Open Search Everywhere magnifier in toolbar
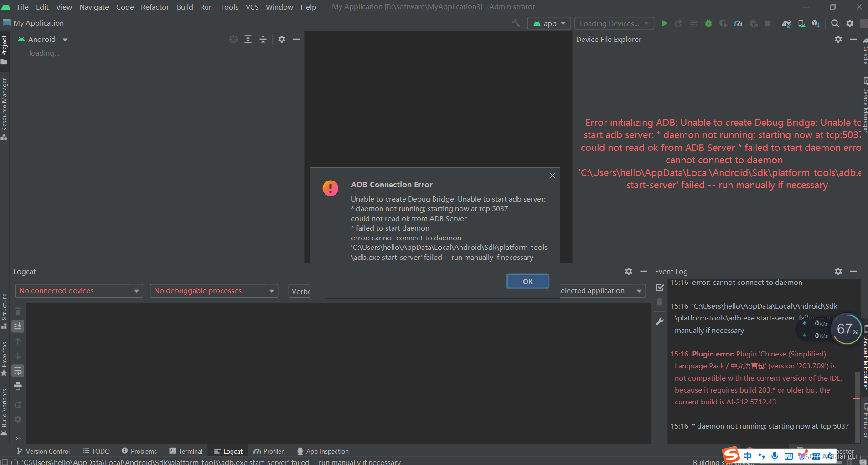The width and height of the screenshot is (868, 465). [835, 23]
